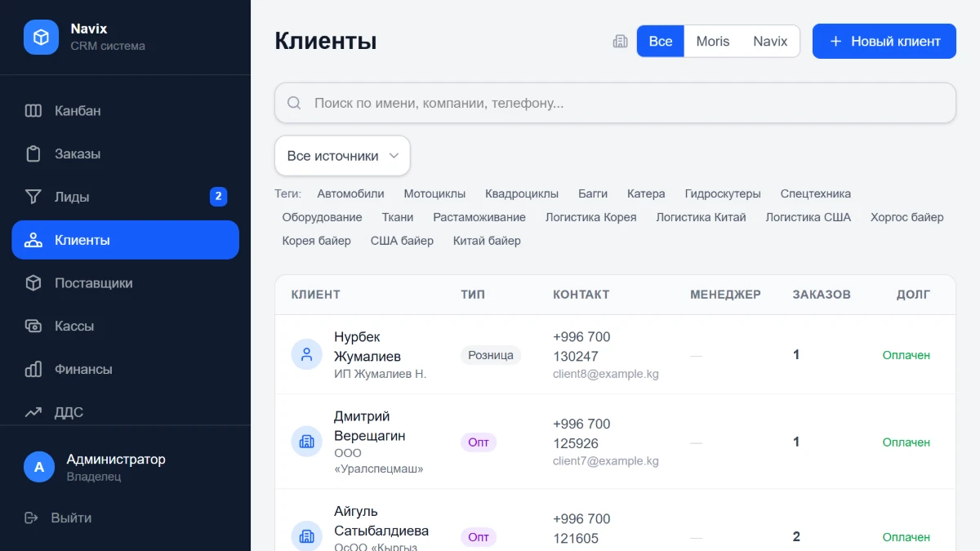The height and width of the screenshot is (551, 980).
Task: Click the administrator avatar with letter A
Action: 39,467
